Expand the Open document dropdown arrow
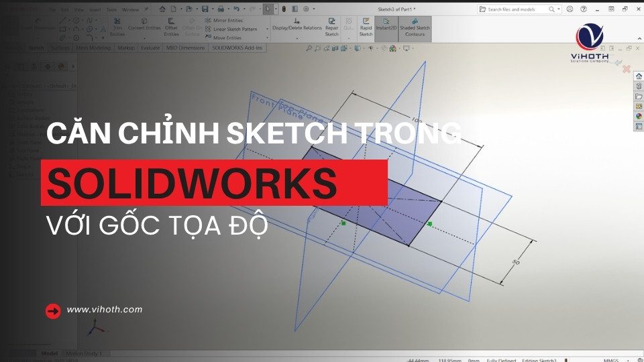 tap(197, 9)
